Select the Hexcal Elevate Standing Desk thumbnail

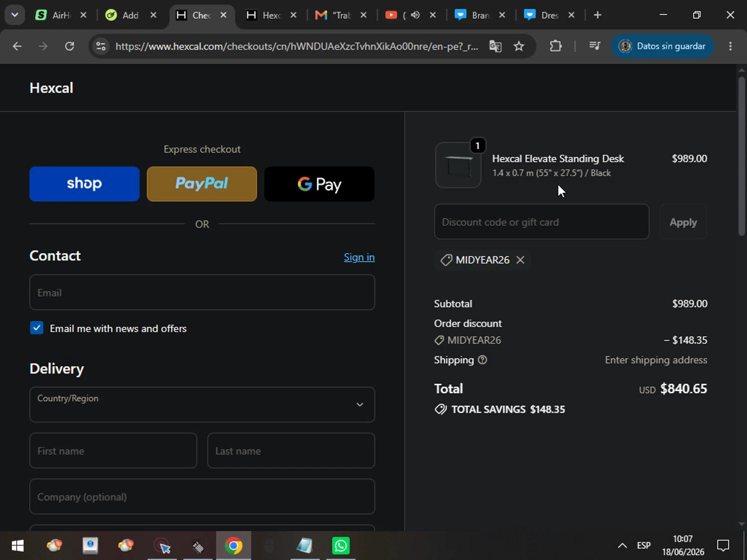pyautogui.click(x=458, y=165)
